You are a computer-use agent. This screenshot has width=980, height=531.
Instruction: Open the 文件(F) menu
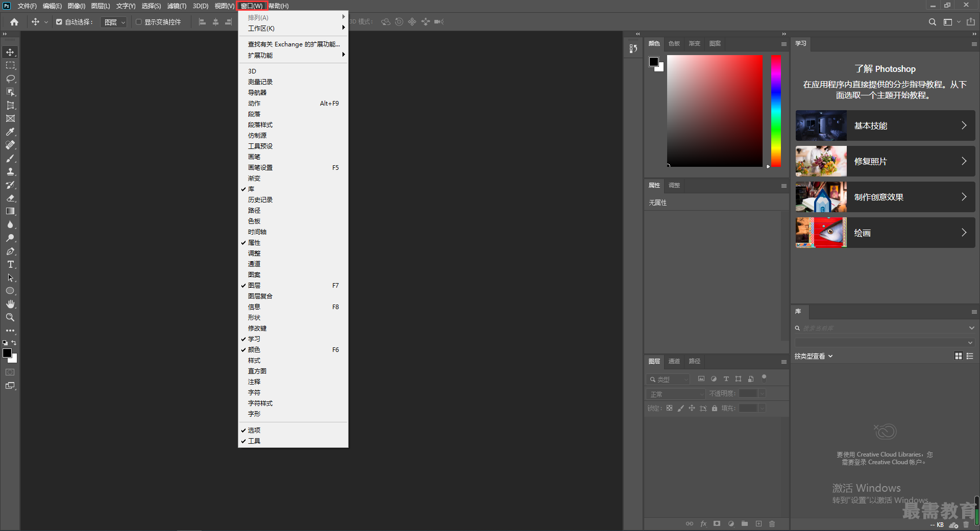27,6
